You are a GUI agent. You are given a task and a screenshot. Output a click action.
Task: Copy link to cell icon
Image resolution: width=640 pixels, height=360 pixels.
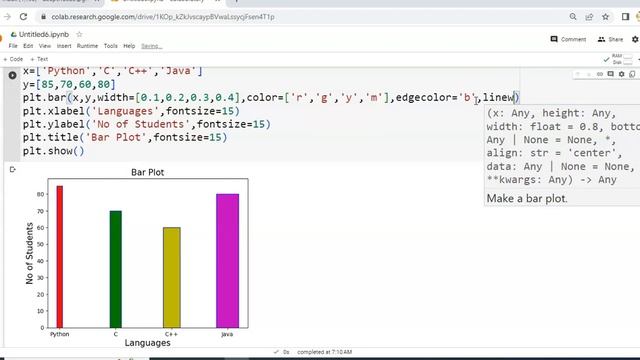point(599,74)
